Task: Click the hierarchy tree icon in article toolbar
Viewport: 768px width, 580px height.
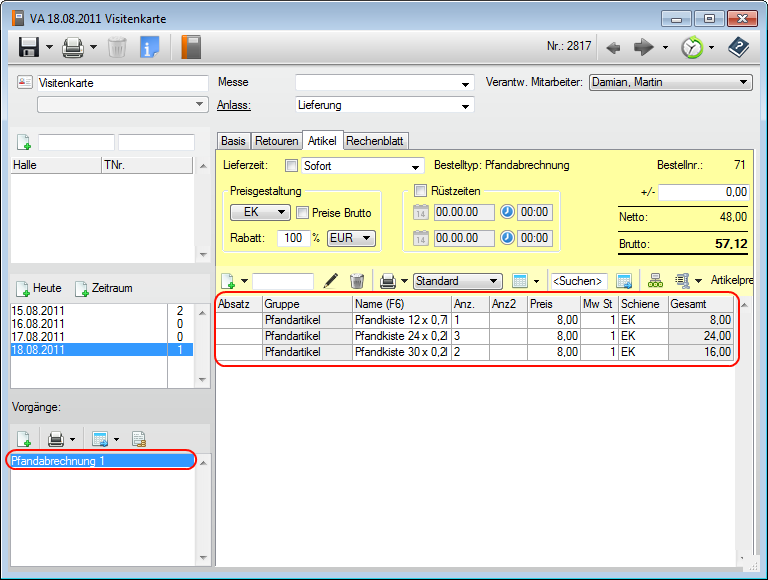Action: 656,281
